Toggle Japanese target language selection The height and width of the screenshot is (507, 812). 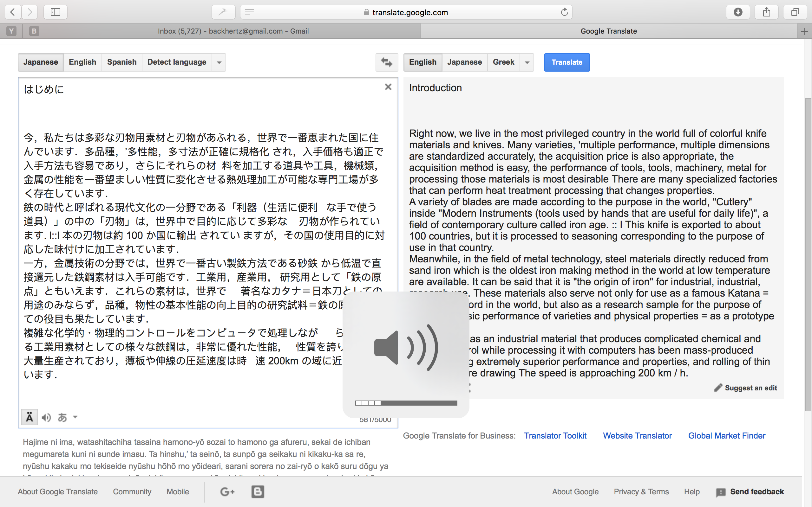[465, 62]
